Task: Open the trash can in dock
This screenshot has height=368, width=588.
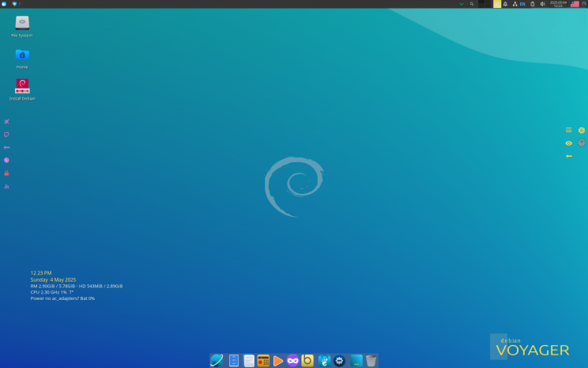Action: [x=371, y=361]
